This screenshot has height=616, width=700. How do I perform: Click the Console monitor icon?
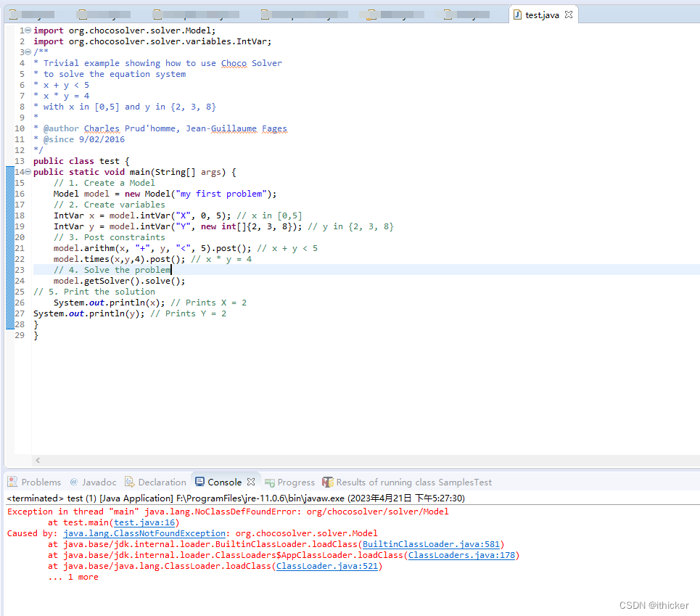200,482
